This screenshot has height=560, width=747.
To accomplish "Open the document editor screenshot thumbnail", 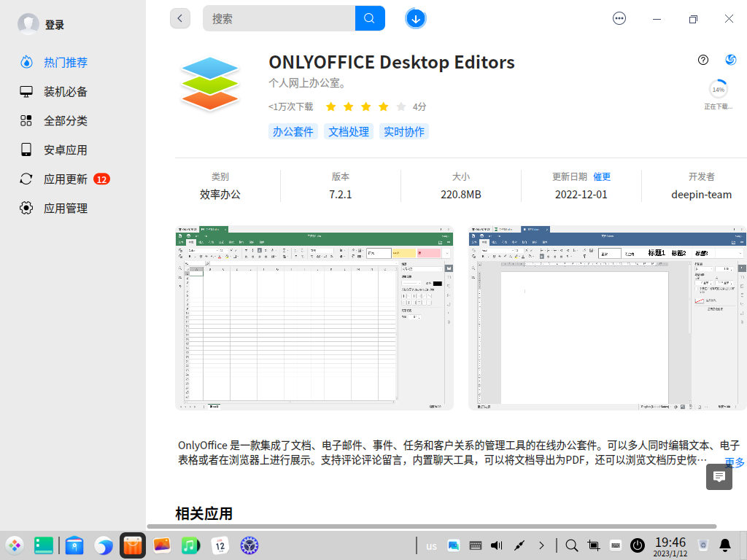I will tap(608, 318).
